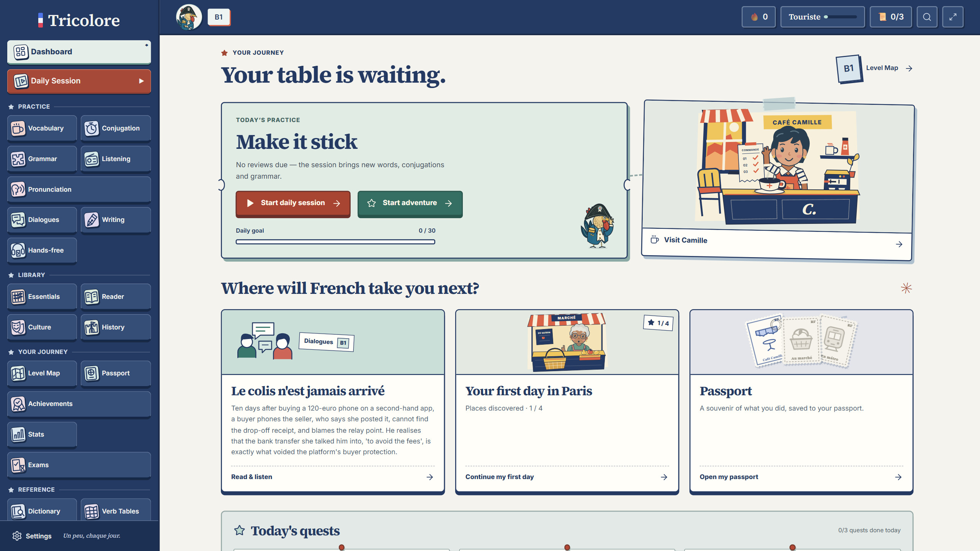Open Hands-free mode
The image size is (980, 551).
[x=42, y=250]
